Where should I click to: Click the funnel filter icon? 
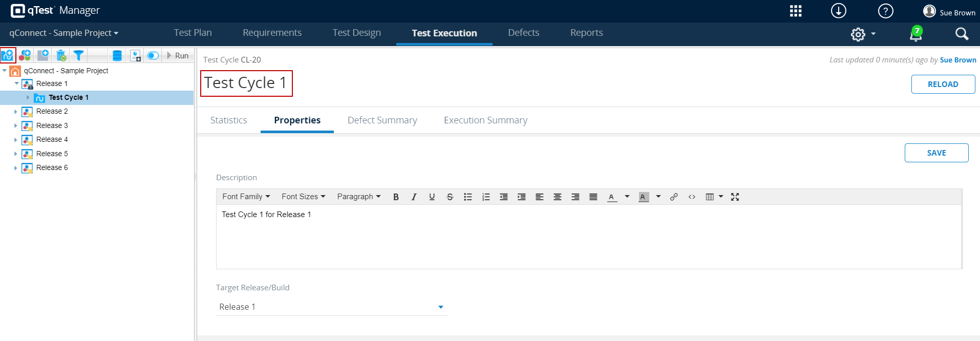pos(78,55)
